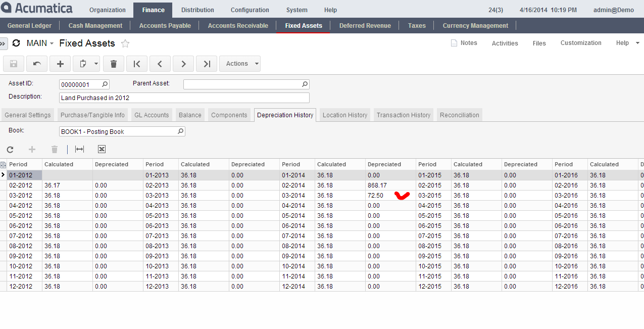This screenshot has width=644, height=329.
Task: Go to Deferred Revenue module
Action: [365, 26]
